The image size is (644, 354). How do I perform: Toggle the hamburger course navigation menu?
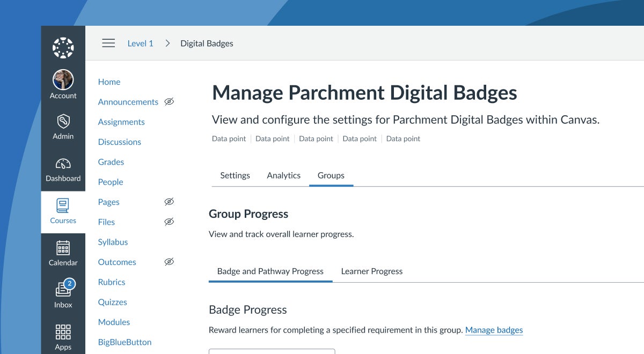coord(108,43)
